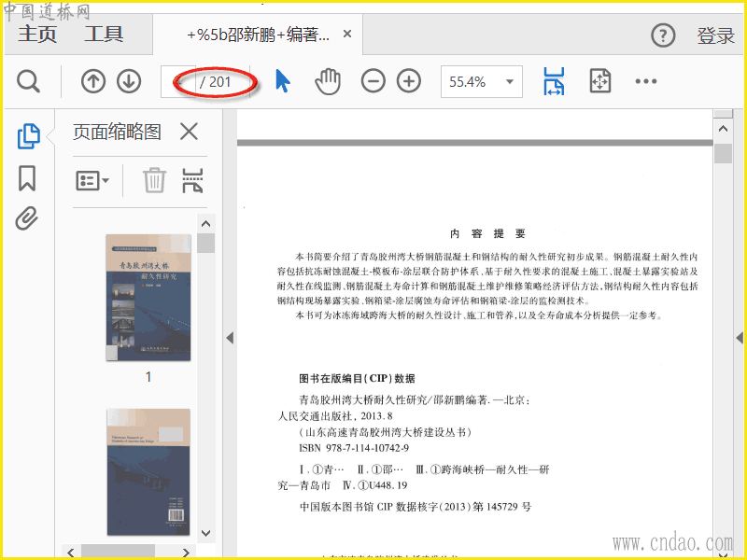
Task: Click the document vertical scrollbar thumb
Action: (723, 153)
